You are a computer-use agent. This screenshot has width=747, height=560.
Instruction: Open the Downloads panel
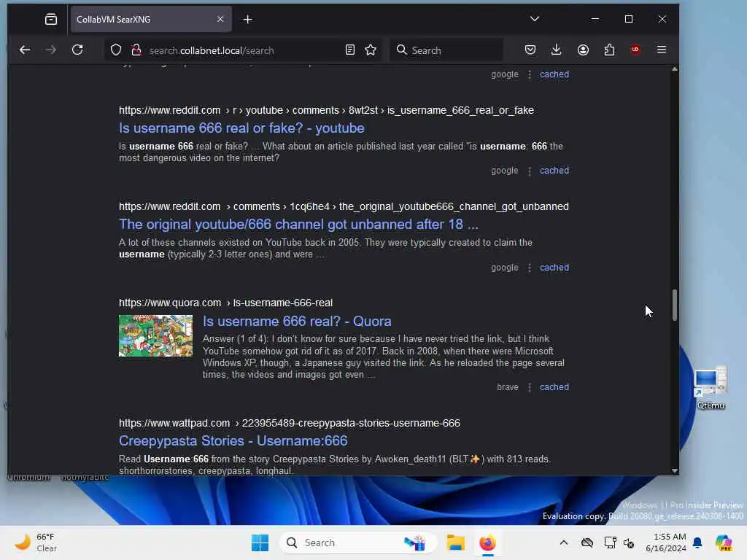[x=556, y=50]
